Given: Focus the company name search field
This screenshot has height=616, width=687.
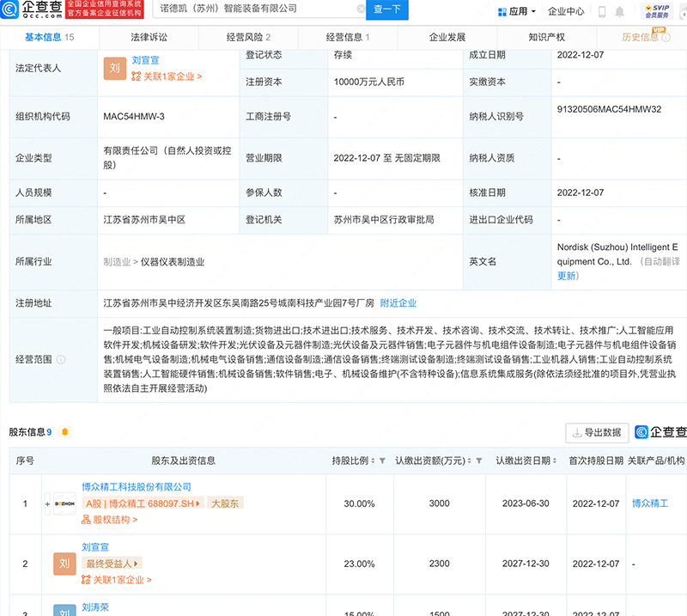Looking at the screenshot, I should coord(257,9).
